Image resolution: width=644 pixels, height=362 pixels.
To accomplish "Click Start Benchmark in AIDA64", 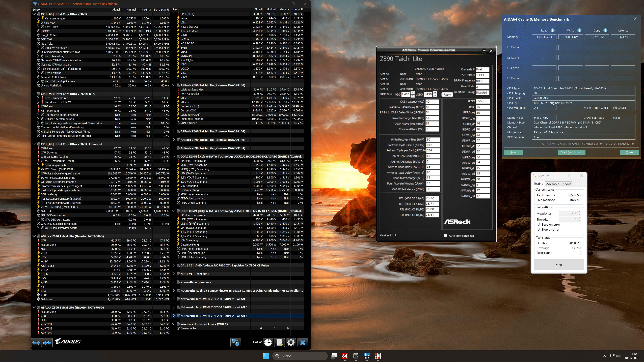I will (571, 152).
